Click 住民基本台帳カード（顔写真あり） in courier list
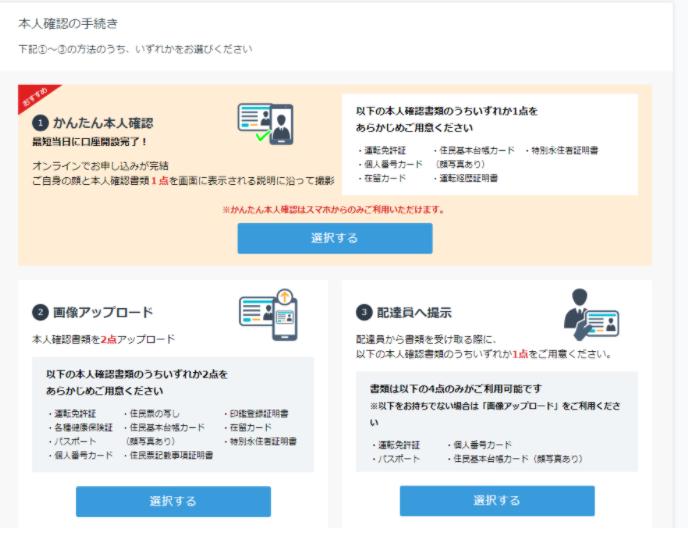Screen dimensions: 695x534 pos(518,459)
